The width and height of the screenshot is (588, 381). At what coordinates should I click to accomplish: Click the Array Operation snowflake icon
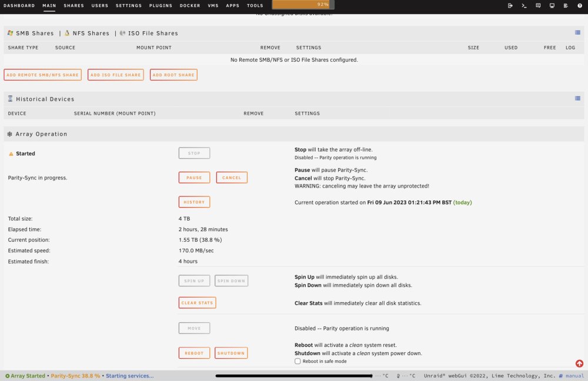click(10, 134)
